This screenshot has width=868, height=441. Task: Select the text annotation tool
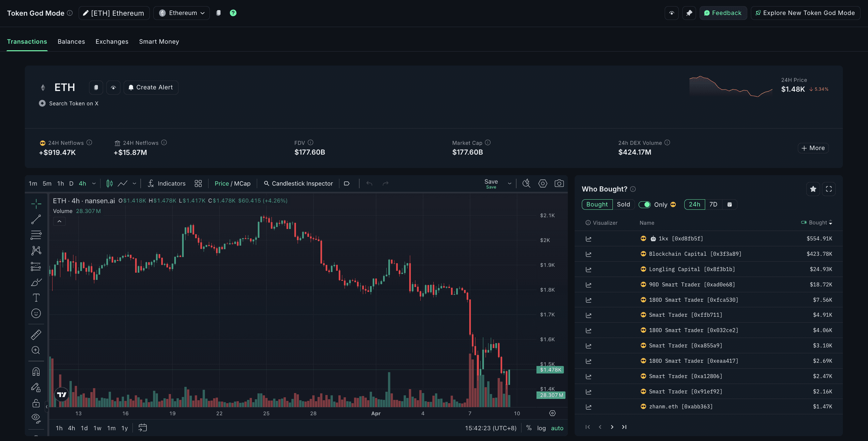pyautogui.click(x=36, y=298)
